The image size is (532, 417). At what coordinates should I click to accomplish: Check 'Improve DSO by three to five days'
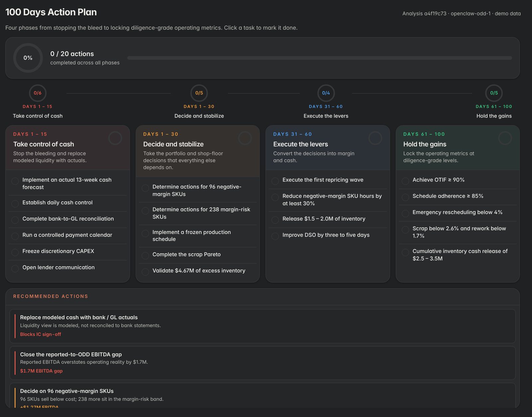coord(275,236)
